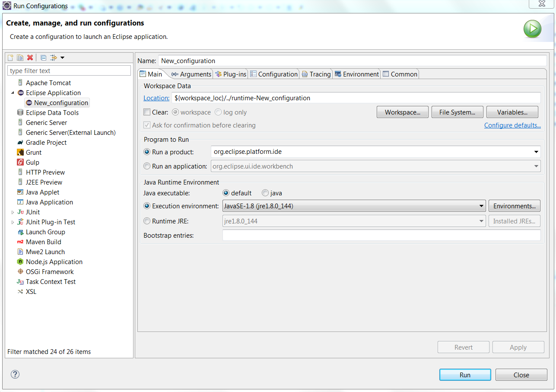Click the Generic Server(External Launch) icon
The image size is (556, 392).
point(20,132)
